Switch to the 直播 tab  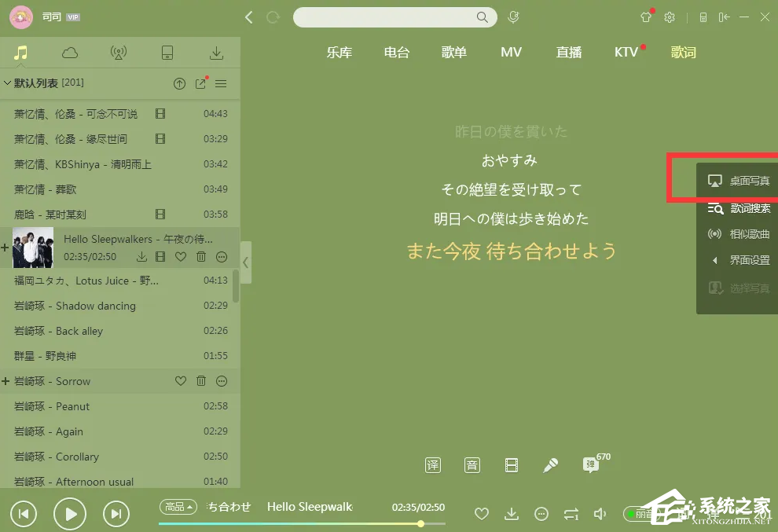(x=569, y=52)
